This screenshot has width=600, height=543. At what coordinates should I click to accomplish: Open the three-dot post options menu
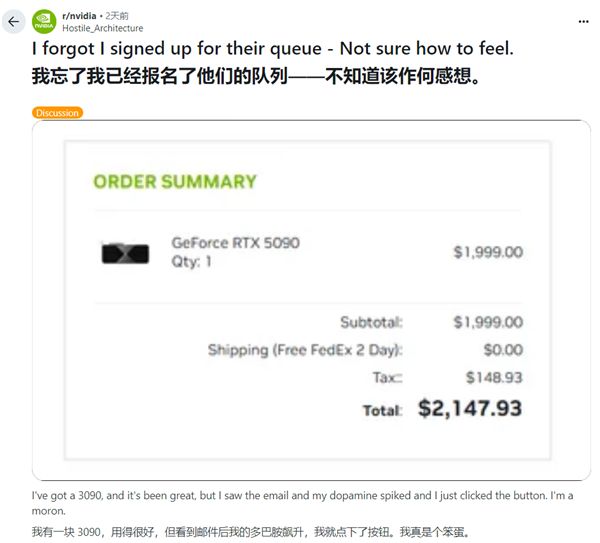pos(583,22)
